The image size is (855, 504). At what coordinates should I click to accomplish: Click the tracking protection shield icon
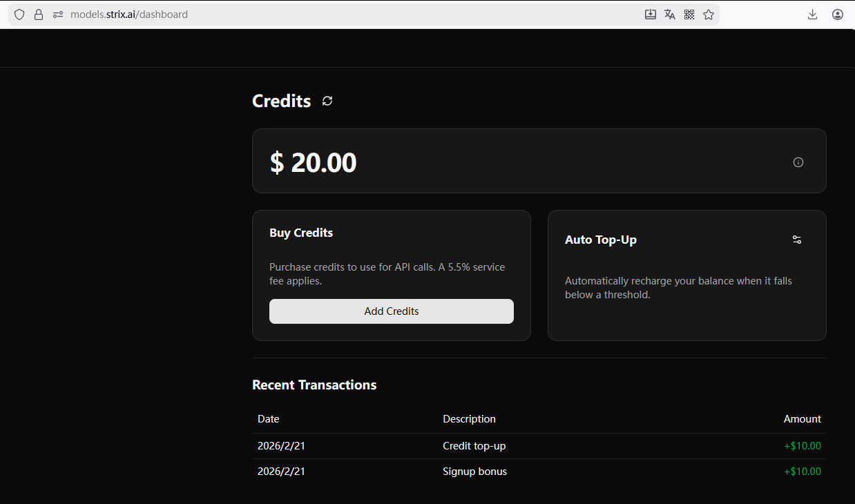point(19,14)
